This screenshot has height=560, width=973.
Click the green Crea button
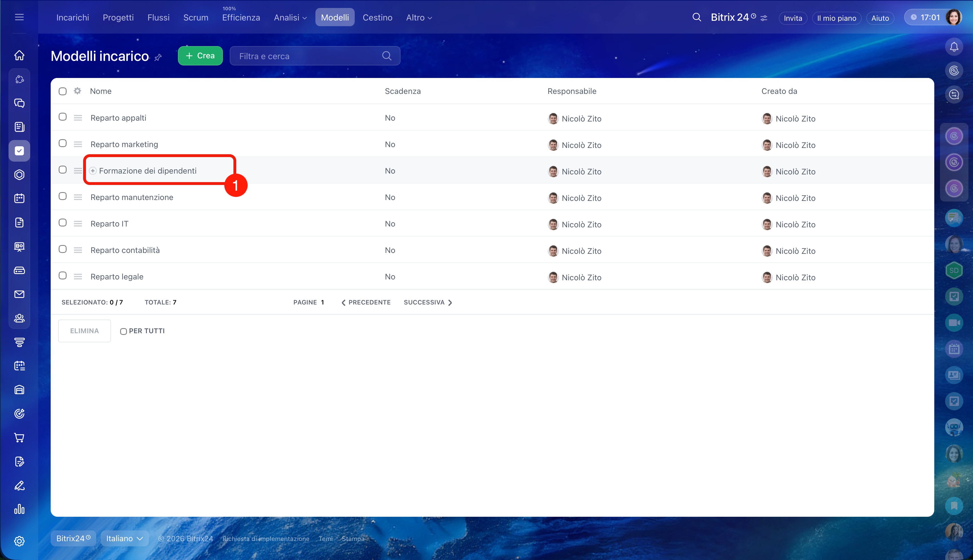[200, 56]
